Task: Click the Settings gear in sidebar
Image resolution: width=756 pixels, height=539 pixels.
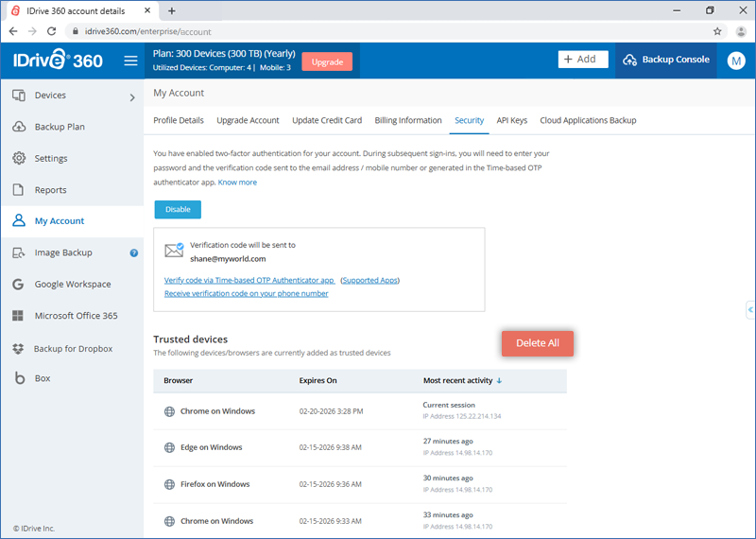Action: pyautogui.click(x=19, y=159)
